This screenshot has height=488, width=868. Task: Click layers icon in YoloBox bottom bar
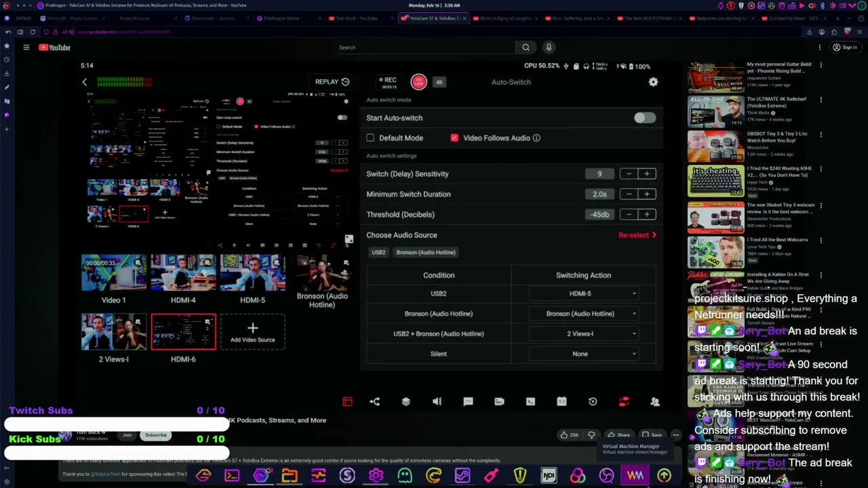point(406,402)
